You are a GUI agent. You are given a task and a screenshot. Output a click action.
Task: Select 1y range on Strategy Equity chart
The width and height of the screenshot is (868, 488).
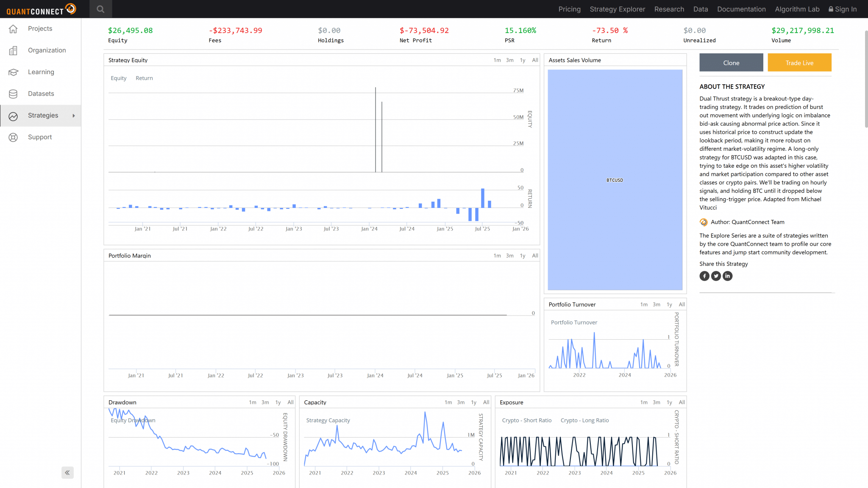pos(523,60)
